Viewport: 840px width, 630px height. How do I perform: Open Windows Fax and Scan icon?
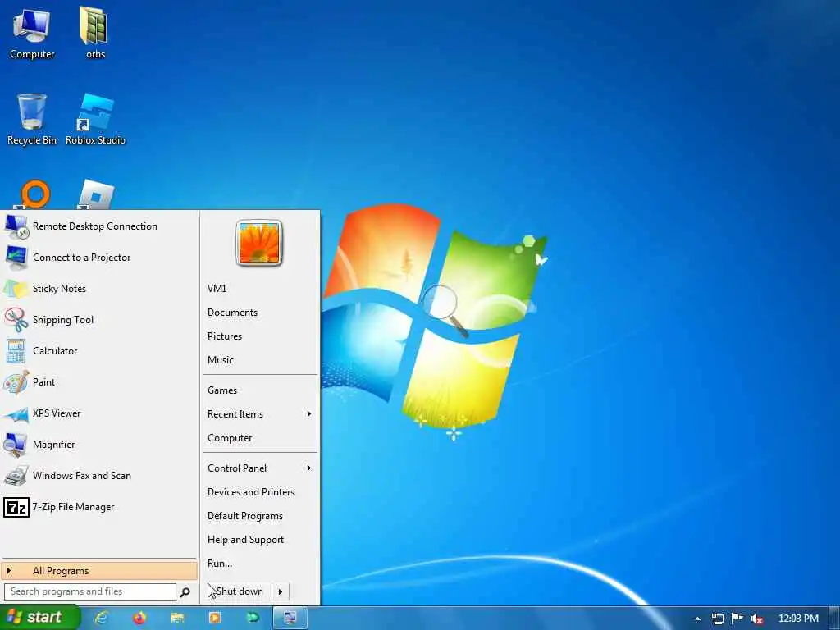pos(16,476)
